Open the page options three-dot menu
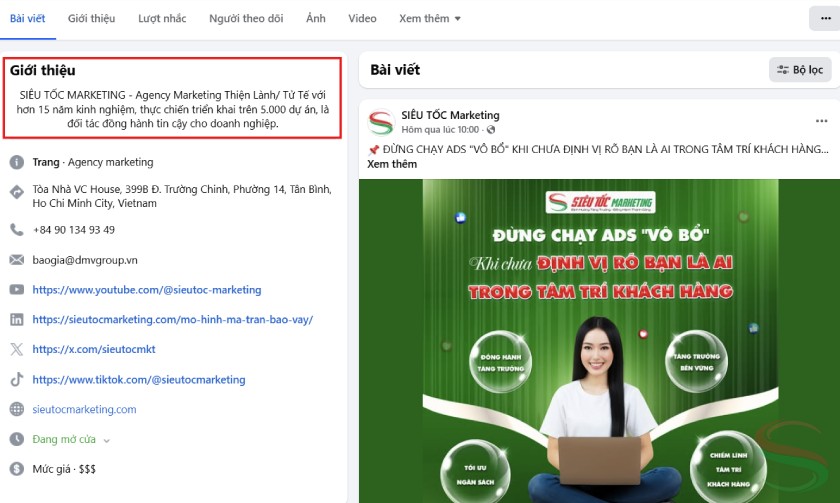840x503 pixels. tap(825, 18)
